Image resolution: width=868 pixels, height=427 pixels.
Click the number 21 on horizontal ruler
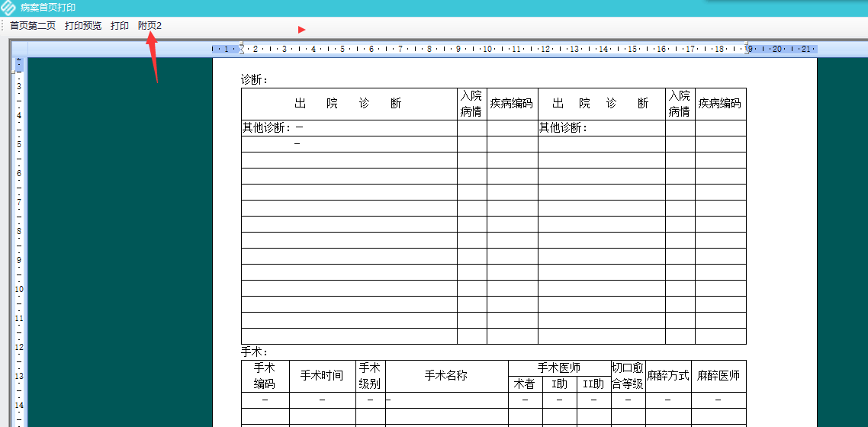tap(805, 50)
